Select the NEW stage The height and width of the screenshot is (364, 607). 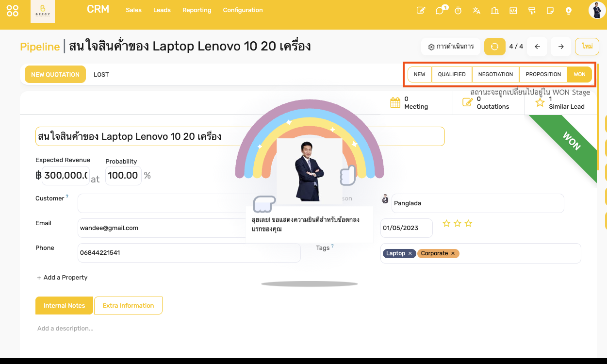(x=420, y=74)
